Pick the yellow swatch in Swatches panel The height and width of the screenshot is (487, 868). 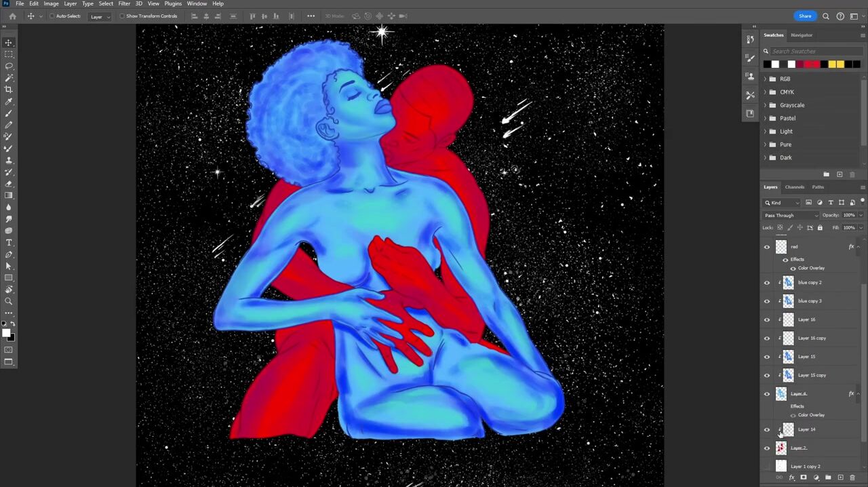832,64
